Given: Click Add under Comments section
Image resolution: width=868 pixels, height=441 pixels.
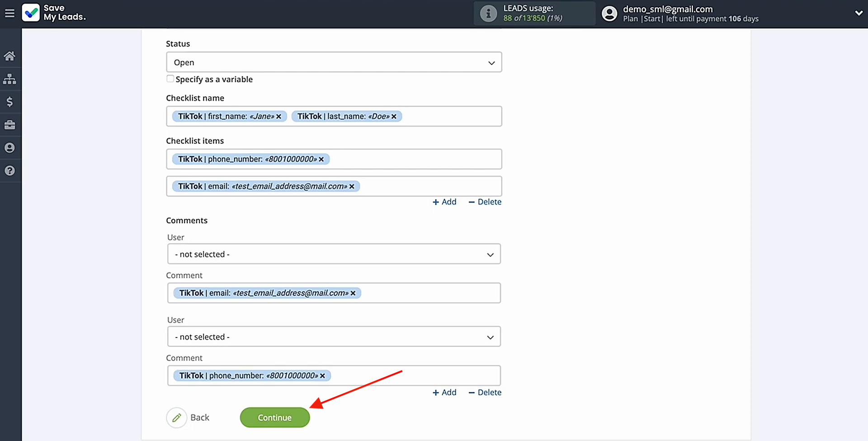Looking at the screenshot, I should pyautogui.click(x=444, y=393).
